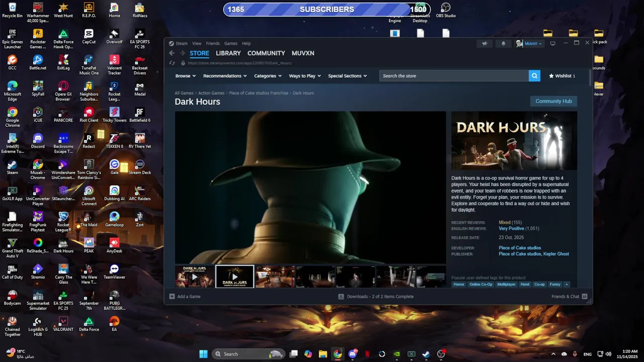Select the Heist tag

(525, 285)
